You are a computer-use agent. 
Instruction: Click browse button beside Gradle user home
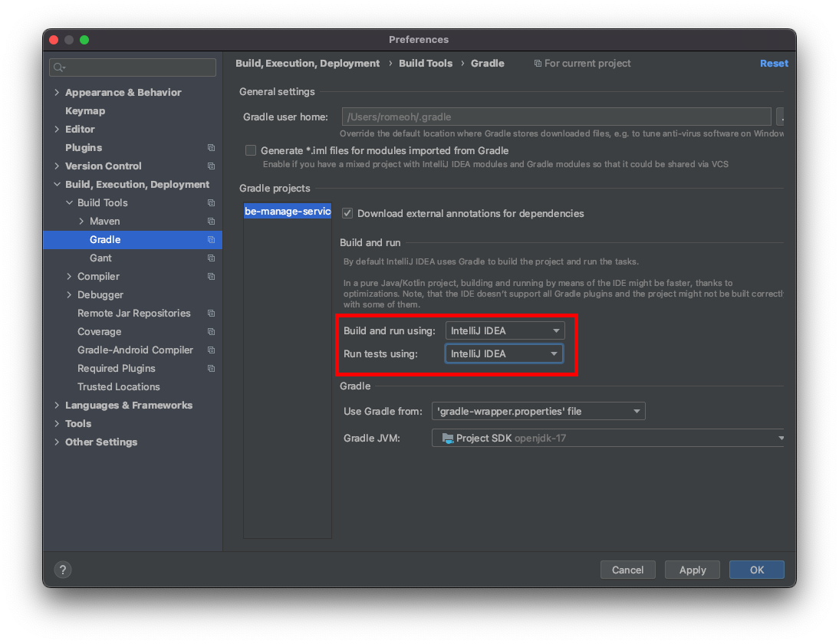click(x=780, y=117)
